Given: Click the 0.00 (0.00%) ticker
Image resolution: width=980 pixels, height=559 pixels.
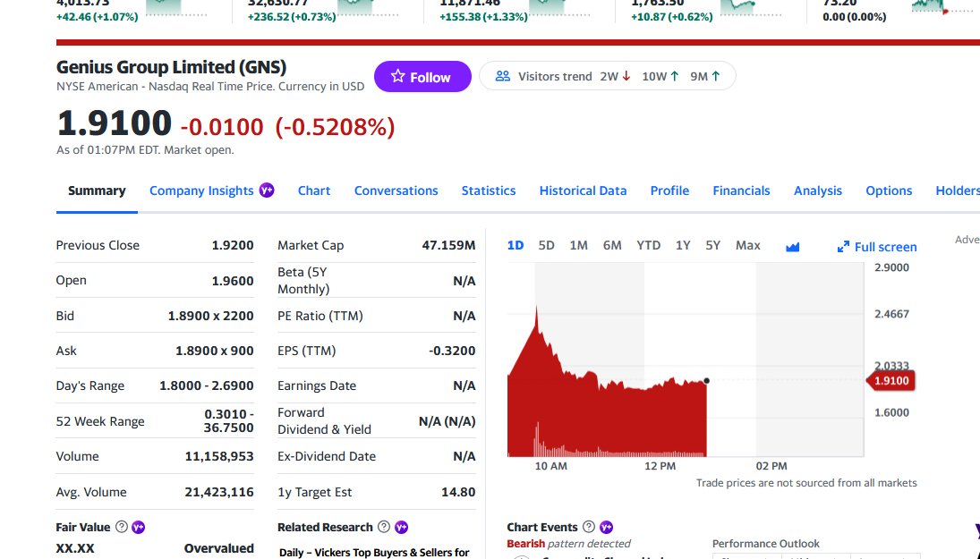Looking at the screenshot, I should click(855, 17).
